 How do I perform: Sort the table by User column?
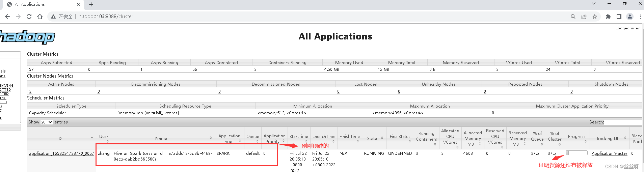[104, 138]
